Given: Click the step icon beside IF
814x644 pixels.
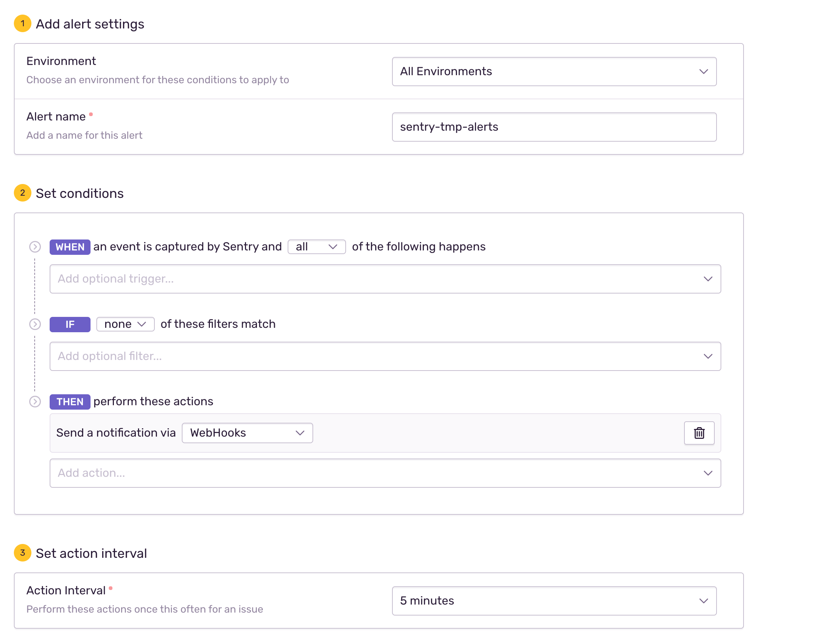Looking at the screenshot, I should (x=35, y=324).
